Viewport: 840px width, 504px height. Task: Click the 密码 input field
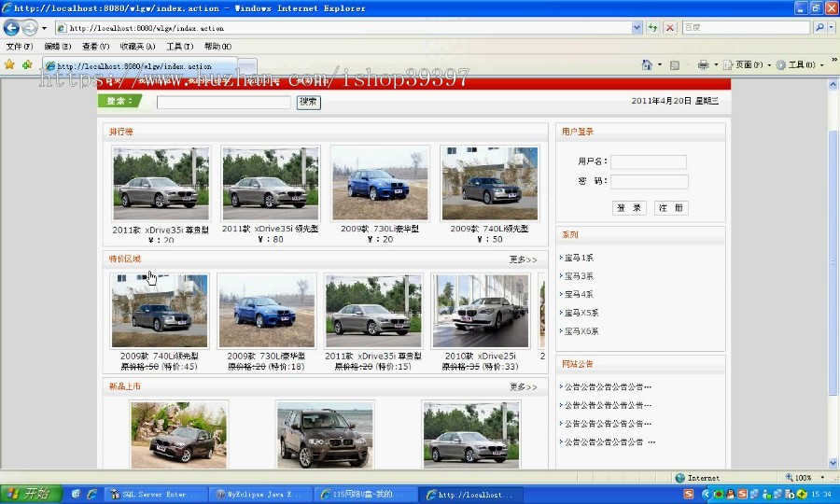click(650, 182)
